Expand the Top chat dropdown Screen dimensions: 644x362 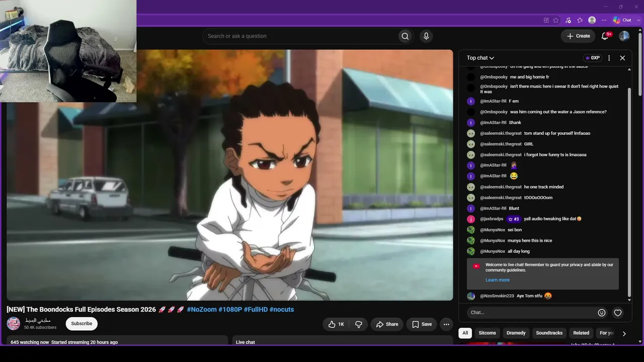click(480, 58)
